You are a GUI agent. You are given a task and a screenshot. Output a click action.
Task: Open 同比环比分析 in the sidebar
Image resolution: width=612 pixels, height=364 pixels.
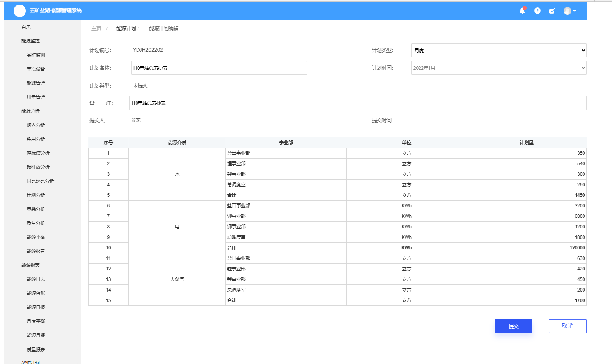tap(41, 181)
